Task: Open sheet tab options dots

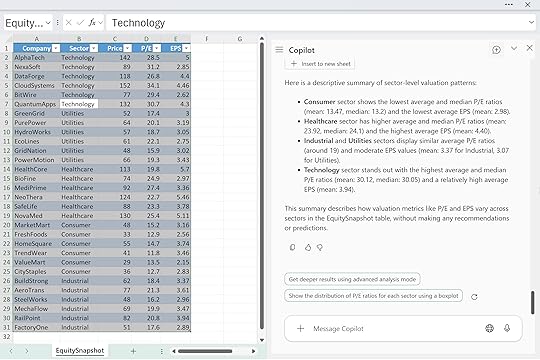Action: (x=162, y=351)
